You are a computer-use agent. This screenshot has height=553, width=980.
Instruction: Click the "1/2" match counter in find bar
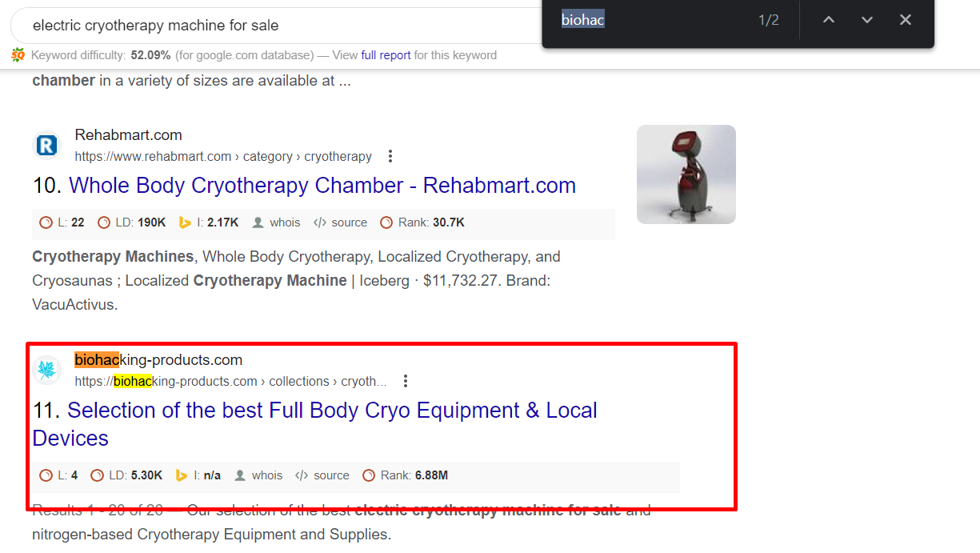click(x=769, y=20)
